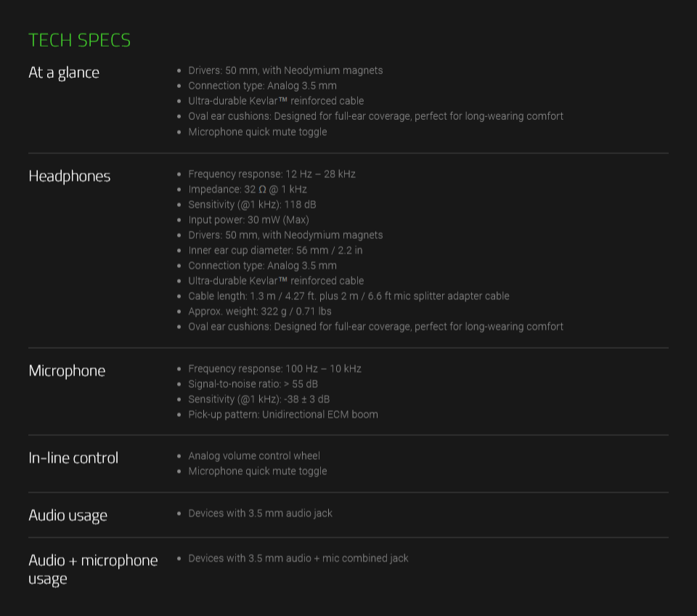Click Audio + microphone usage heading
This screenshot has width=697, height=616.
(x=93, y=570)
